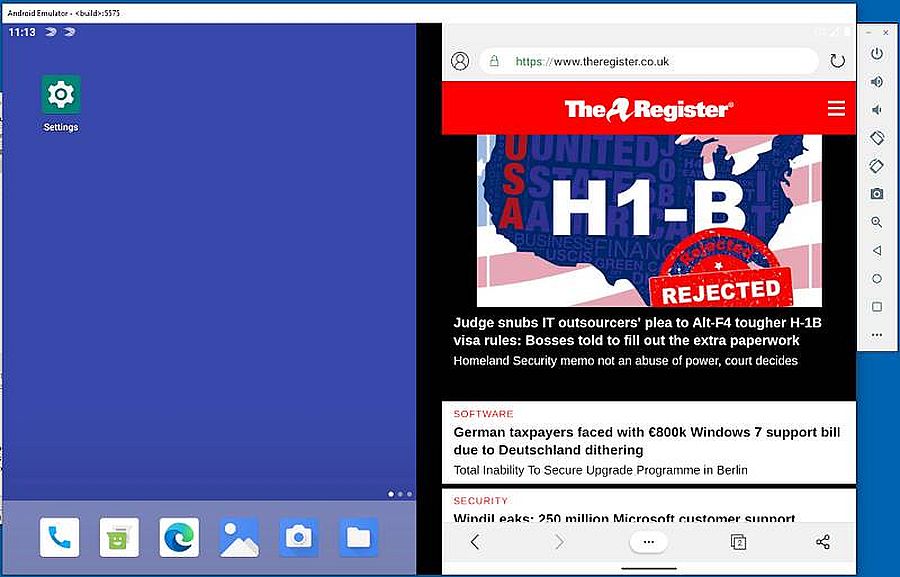Image resolution: width=900 pixels, height=577 pixels.
Task: Click the SECURITY category label
Action: click(x=480, y=501)
